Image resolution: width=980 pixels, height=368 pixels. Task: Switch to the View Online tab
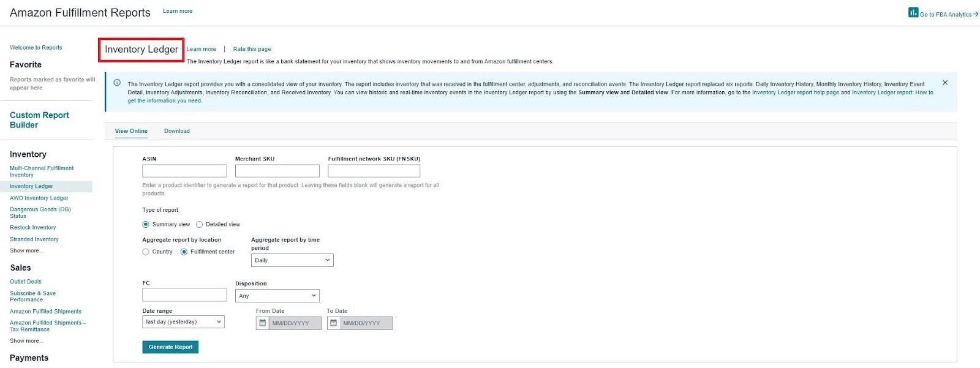(x=131, y=131)
